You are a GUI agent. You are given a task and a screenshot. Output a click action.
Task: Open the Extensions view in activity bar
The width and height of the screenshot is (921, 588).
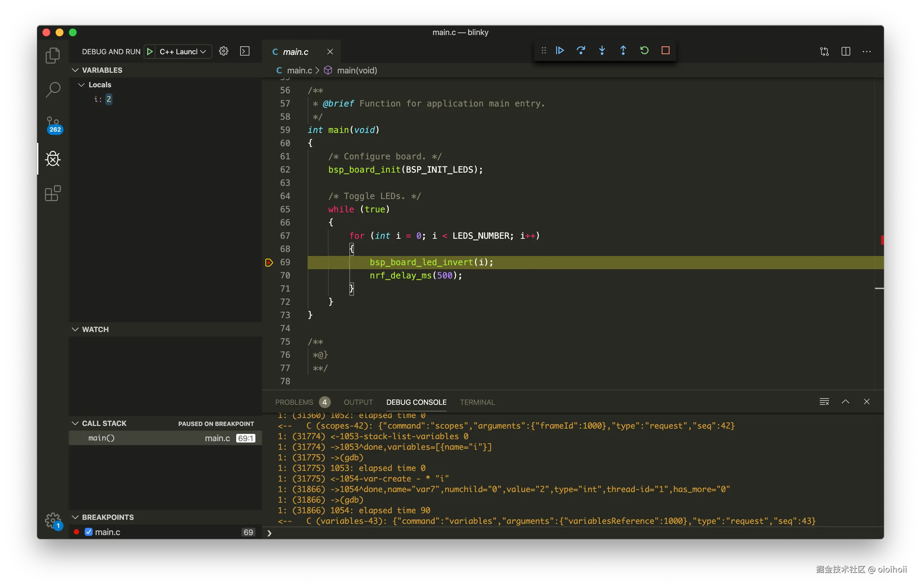pyautogui.click(x=53, y=193)
